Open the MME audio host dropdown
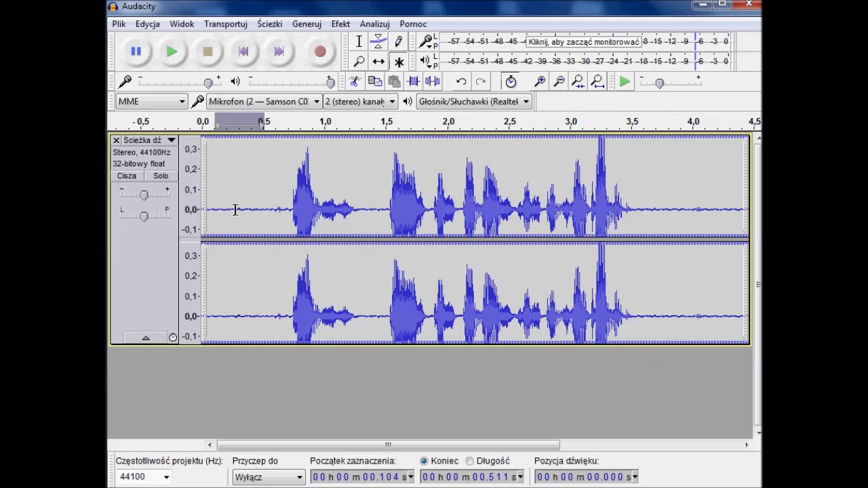 click(151, 101)
